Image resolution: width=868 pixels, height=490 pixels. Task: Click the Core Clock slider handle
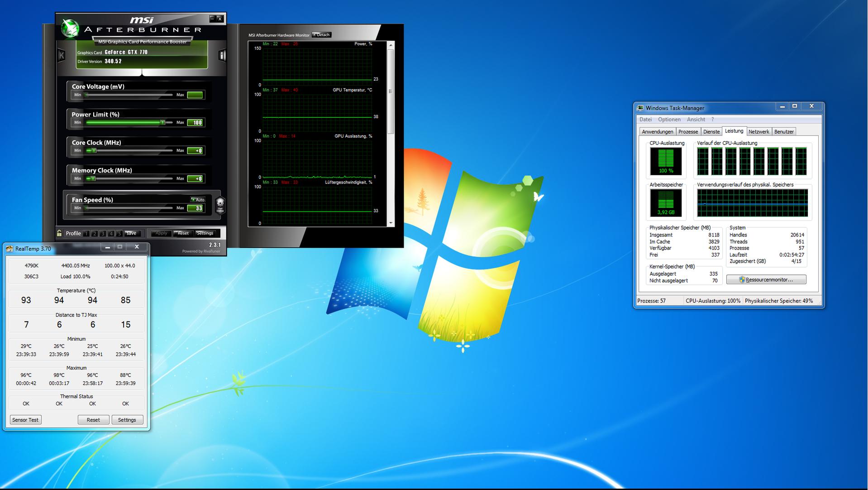coord(94,151)
